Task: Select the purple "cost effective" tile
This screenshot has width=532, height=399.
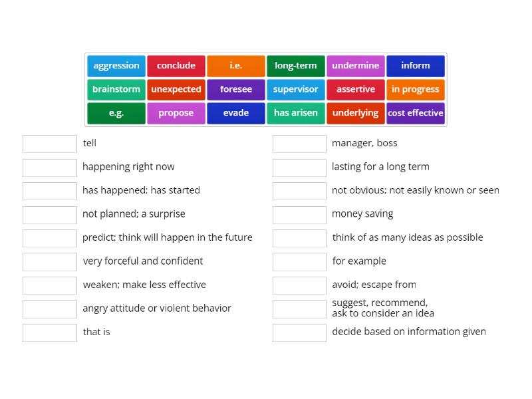Action: coord(416,112)
